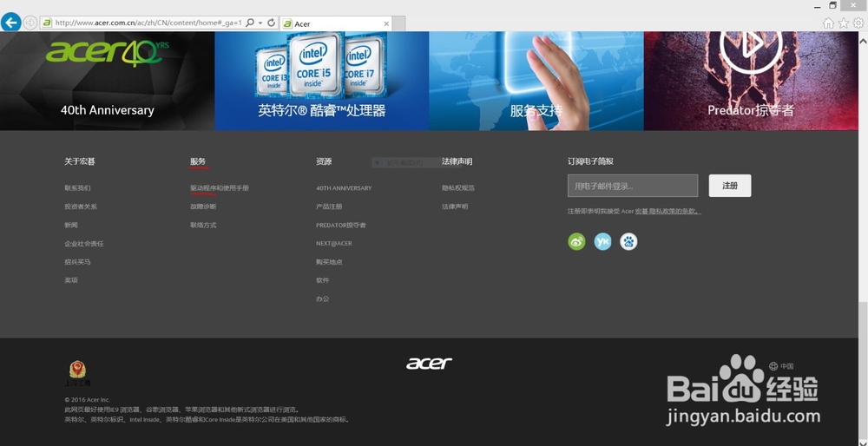868x446 pixels.
Task: Click the URL address field
Action: click(148, 23)
